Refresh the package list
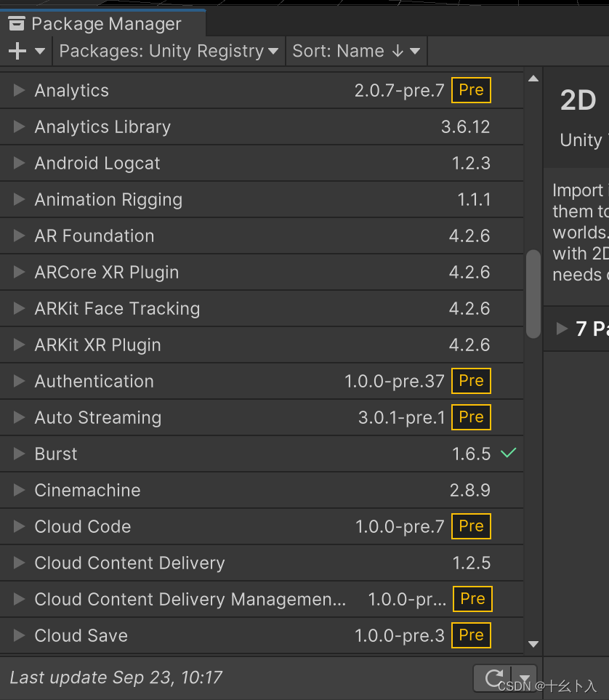Image resolution: width=609 pixels, height=700 pixels. pyautogui.click(x=494, y=678)
